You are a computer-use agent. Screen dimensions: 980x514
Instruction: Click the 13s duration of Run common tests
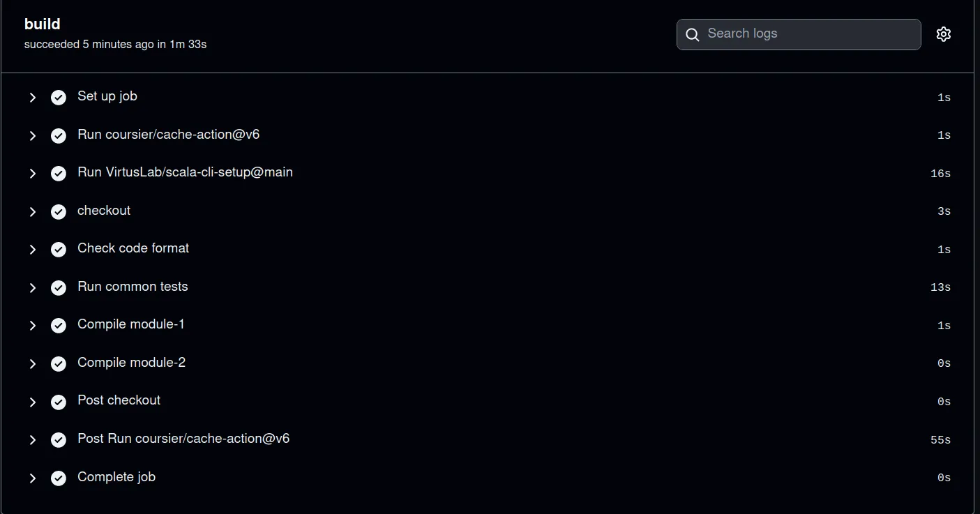pos(940,287)
